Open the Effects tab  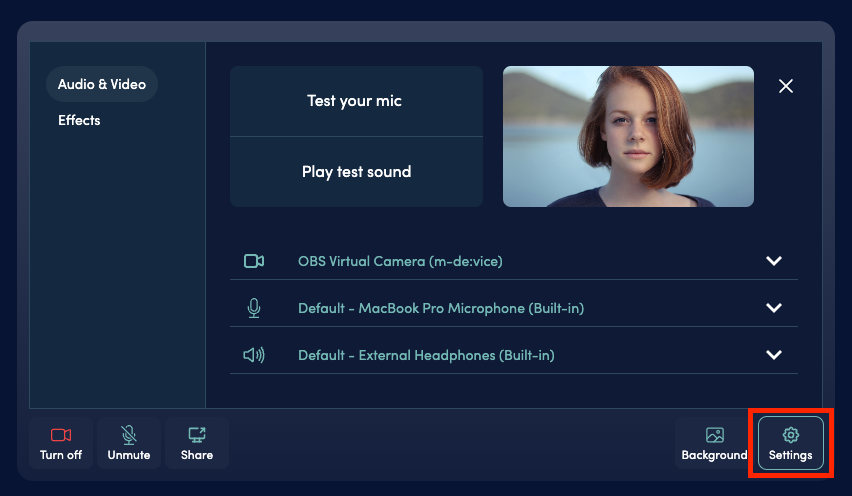79,120
